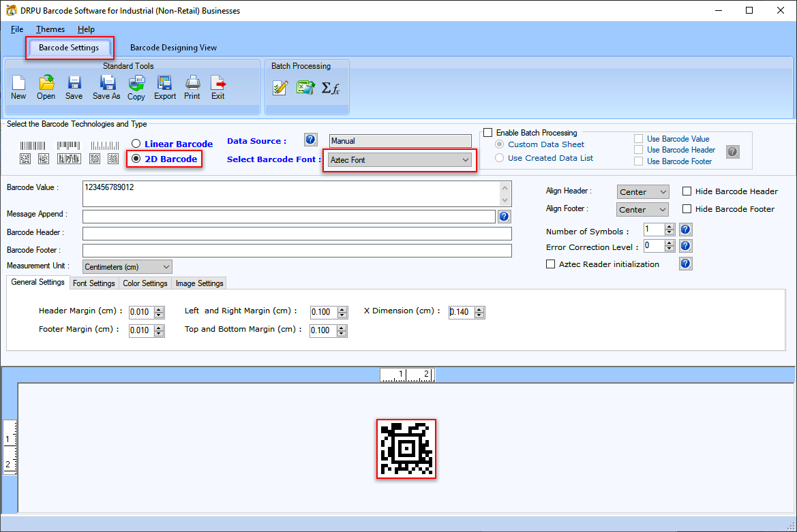This screenshot has width=797, height=532.
Task: Click Message Append help icon
Action: pyautogui.click(x=504, y=217)
